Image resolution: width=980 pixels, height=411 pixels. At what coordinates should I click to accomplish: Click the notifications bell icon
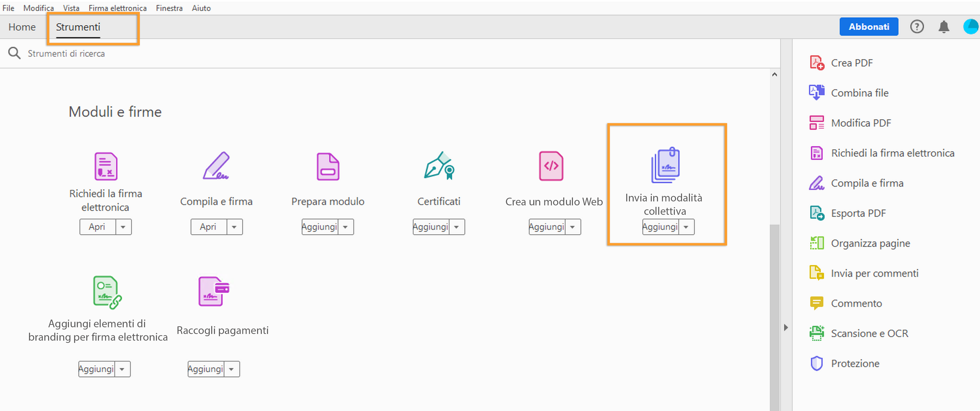coord(944,27)
